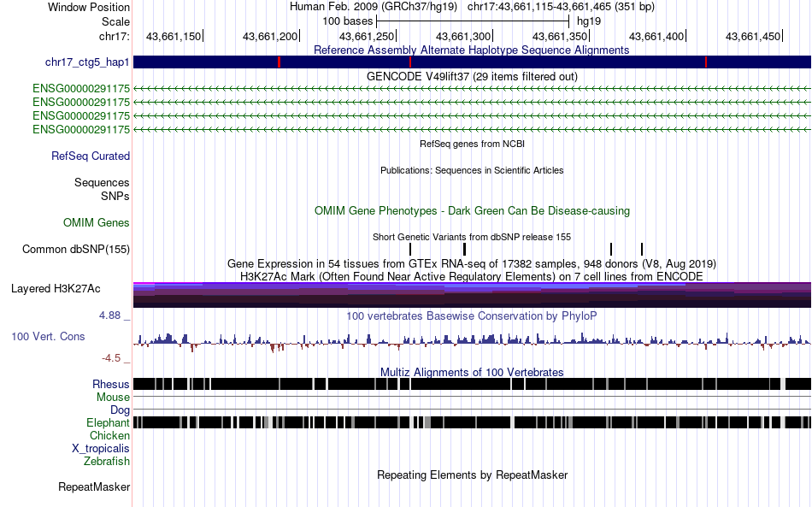Screen dimensions: 812x507
Task: Click the -4.5 PhyloP minimum value
Action: point(111,358)
